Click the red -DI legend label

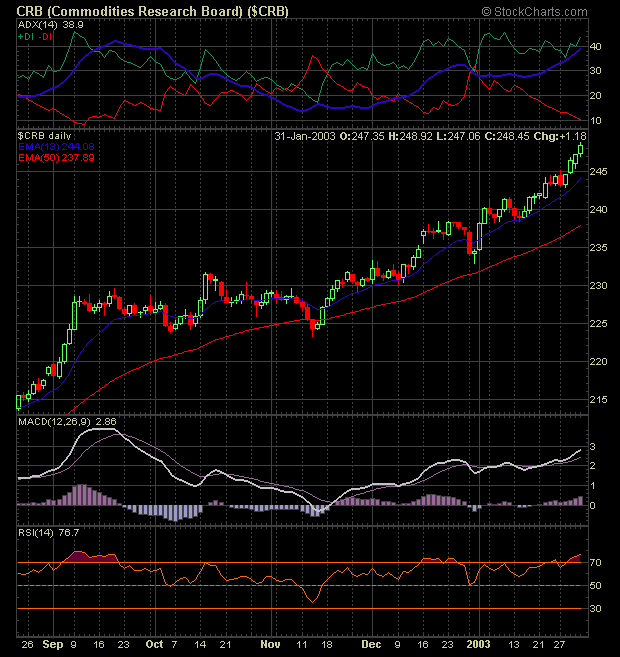click(x=45, y=37)
